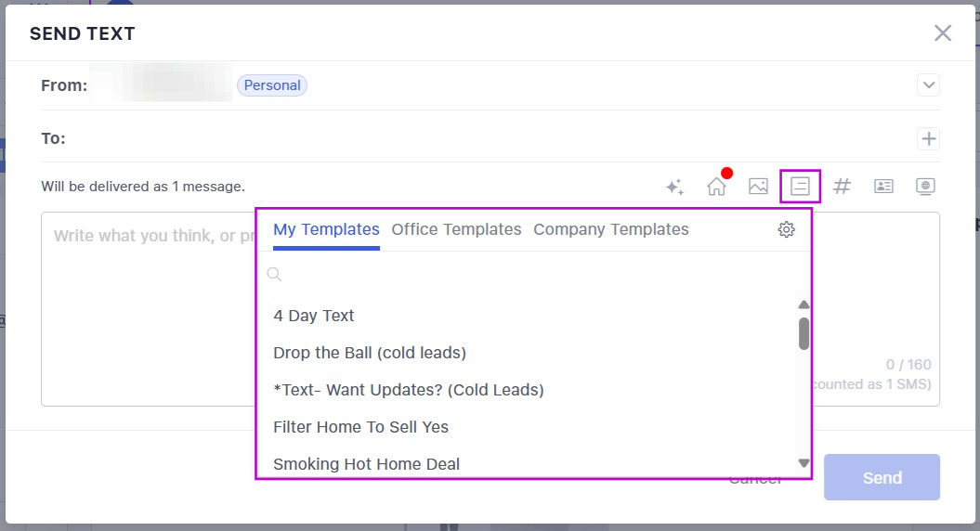This screenshot has height=531, width=980.
Task: Open the Company Templates tab
Action: click(x=610, y=229)
